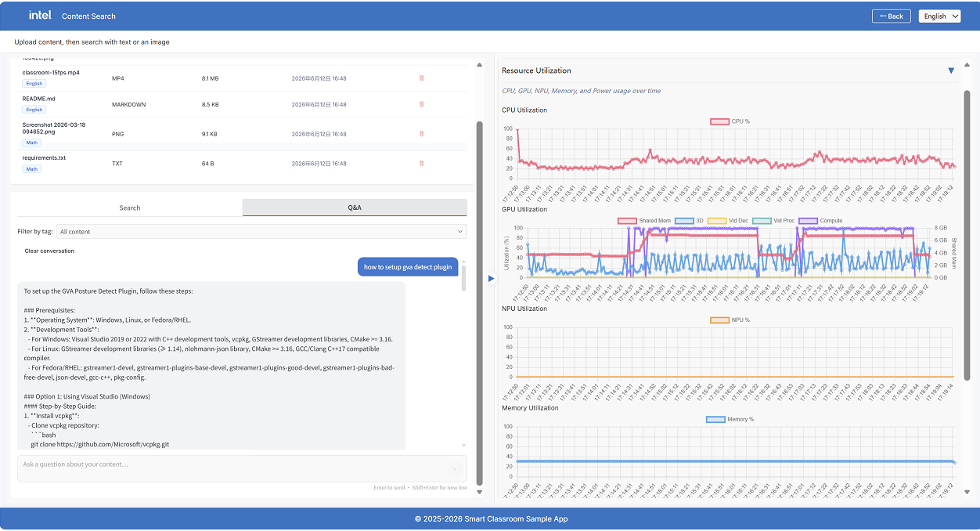Viewport: 980px width, 531px height.
Task: Select file name Screenshot 2026-03-18 094652.png
Action: tap(54, 128)
